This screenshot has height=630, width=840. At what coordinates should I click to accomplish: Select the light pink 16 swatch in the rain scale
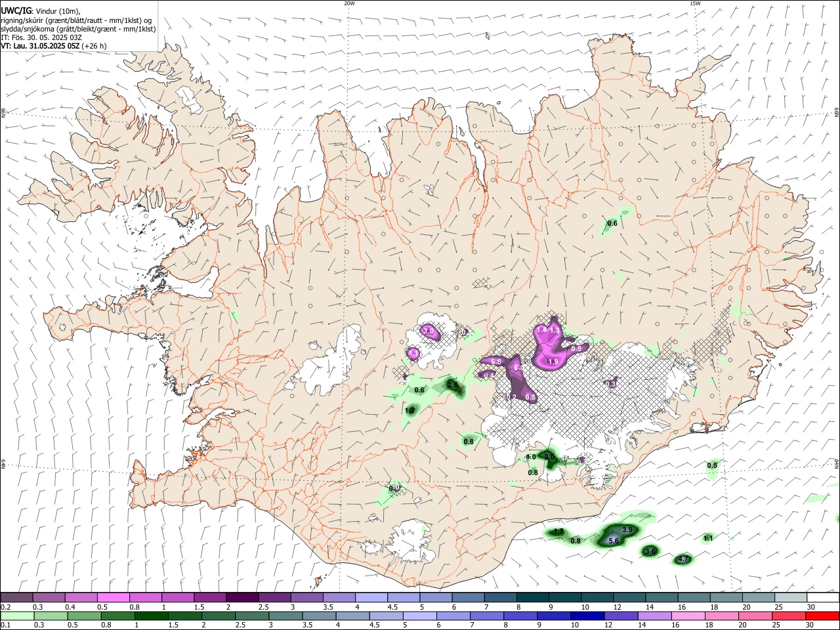tap(686, 616)
